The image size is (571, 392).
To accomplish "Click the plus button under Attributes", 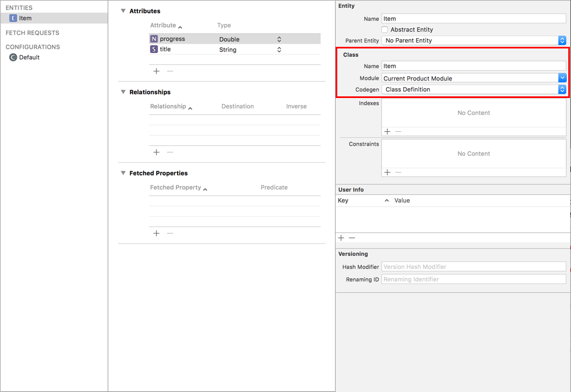I will click(156, 71).
